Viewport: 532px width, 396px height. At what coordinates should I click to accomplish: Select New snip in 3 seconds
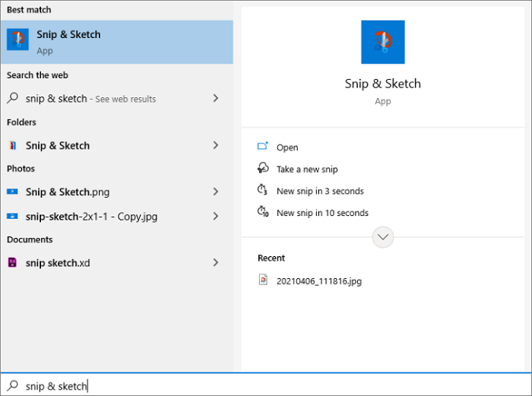[320, 191]
